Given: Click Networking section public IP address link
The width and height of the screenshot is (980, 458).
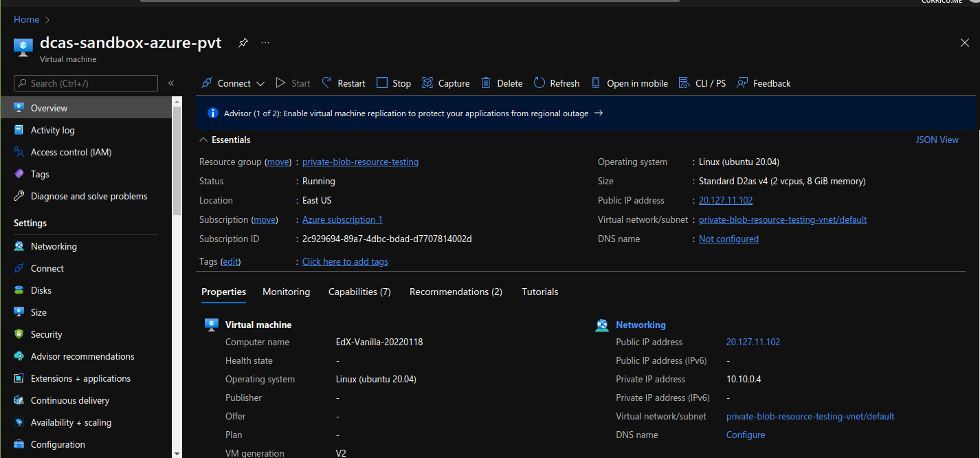Looking at the screenshot, I should [753, 342].
